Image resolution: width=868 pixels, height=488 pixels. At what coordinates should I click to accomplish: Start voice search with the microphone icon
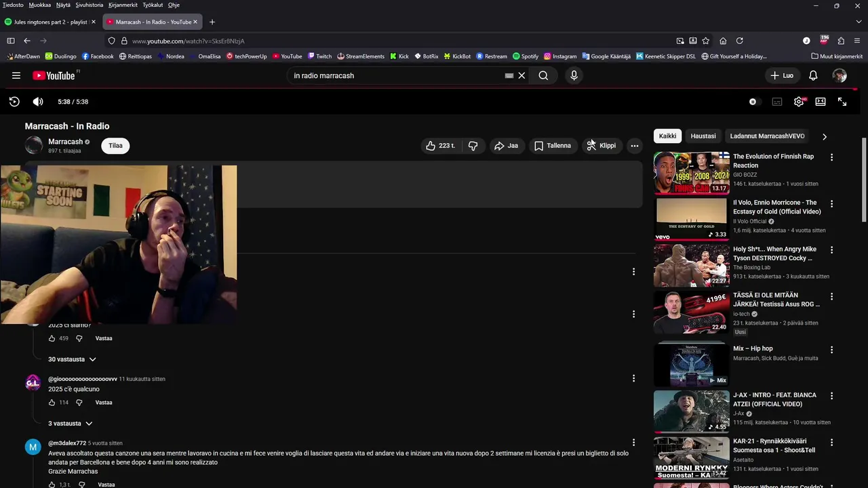tap(574, 76)
